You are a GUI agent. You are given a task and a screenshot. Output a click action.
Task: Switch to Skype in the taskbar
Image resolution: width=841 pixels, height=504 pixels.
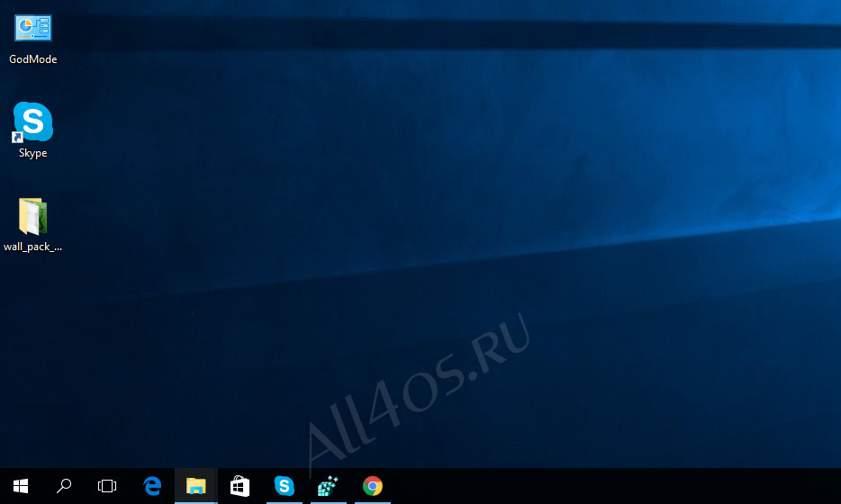point(285,486)
